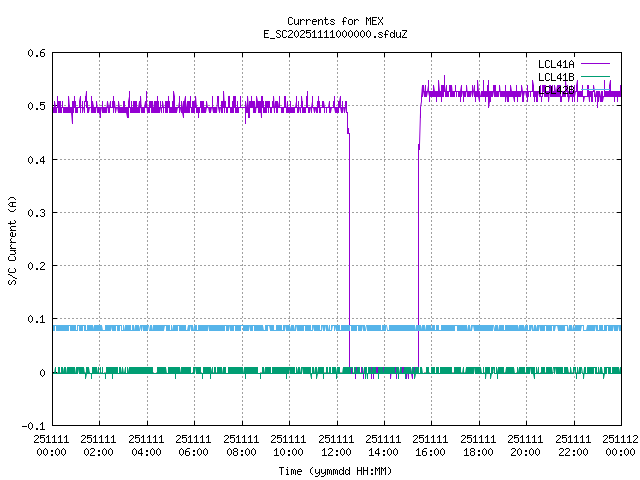Click the 'S/C Current (A)' y-axis label
Image resolution: width=640 pixels, height=480 pixels.
[x=13, y=240]
